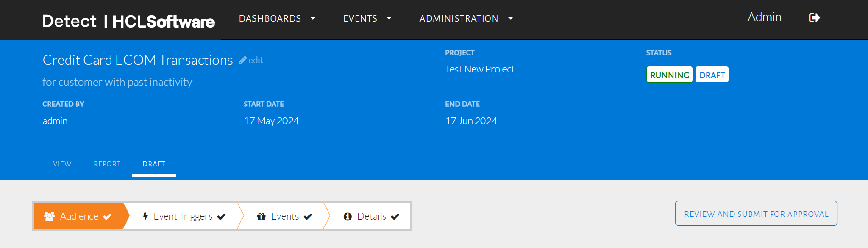
Task: Expand the Administration dropdown menu
Action: click(x=466, y=18)
